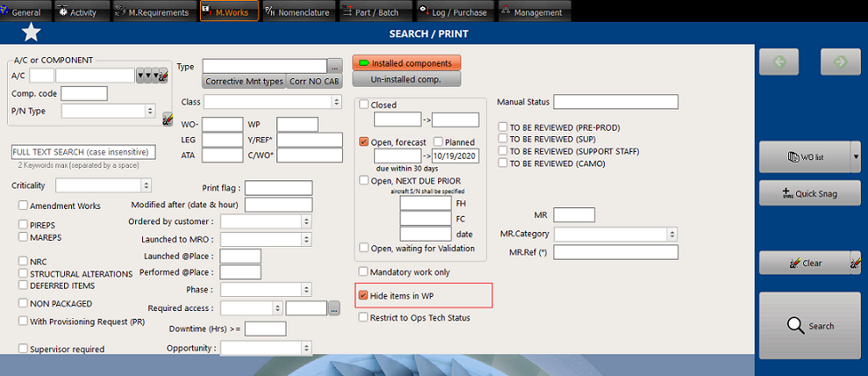This screenshot has width=868, height=376.
Task: Open Launched to MRO dropdown
Action: coord(266,239)
